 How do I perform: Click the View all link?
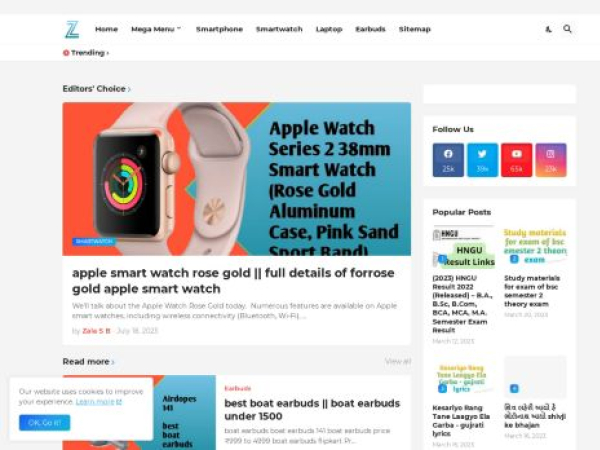398,361
